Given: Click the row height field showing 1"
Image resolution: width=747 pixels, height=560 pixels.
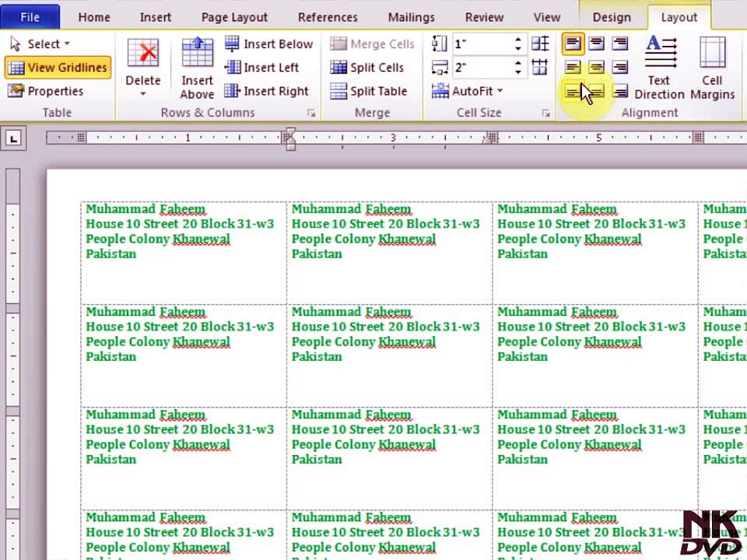Looking at the screenshot, I should point(482,44).
